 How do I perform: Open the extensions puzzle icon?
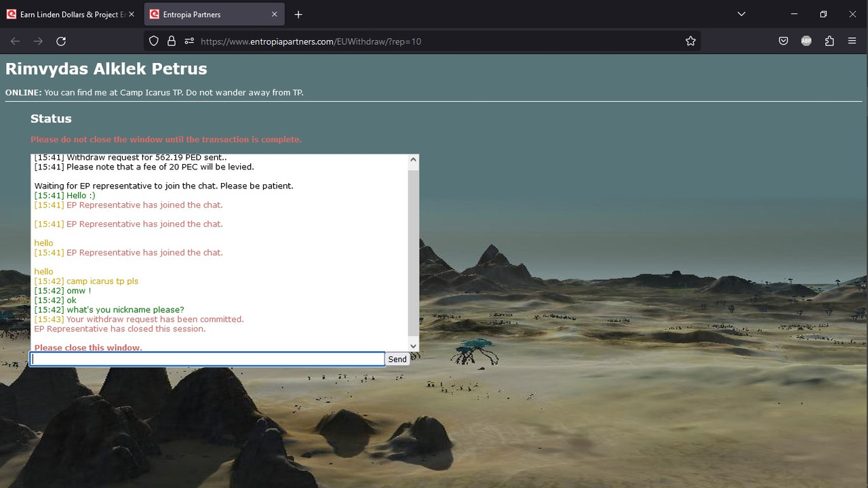click(829, 41)
